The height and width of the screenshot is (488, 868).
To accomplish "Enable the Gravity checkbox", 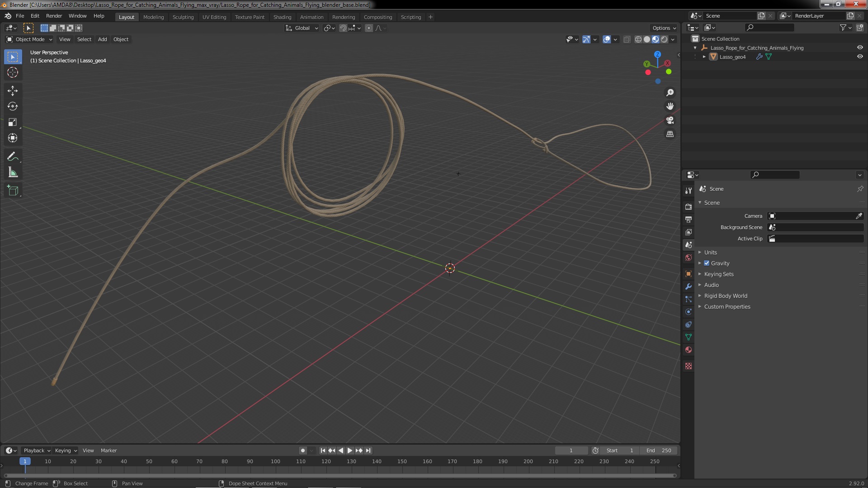I will click(x=707, y=263).
